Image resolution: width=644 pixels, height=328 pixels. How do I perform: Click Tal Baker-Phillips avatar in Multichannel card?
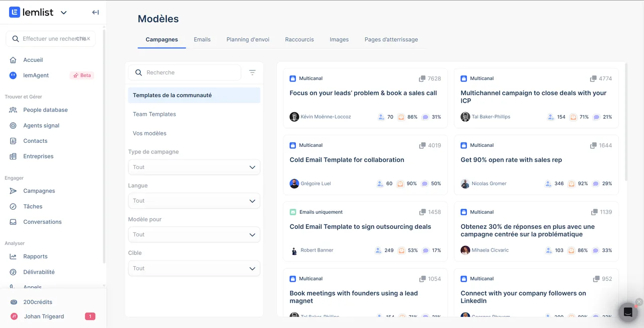tap(465, 117)
